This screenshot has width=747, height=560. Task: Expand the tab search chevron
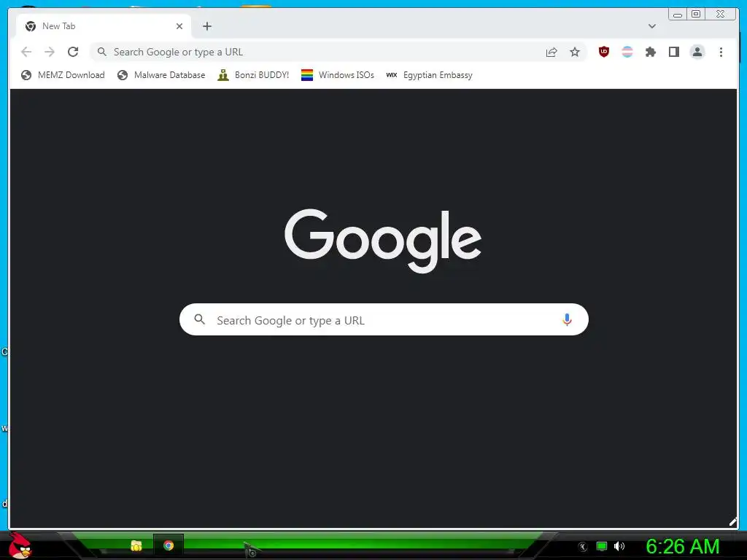coord(651,26)
